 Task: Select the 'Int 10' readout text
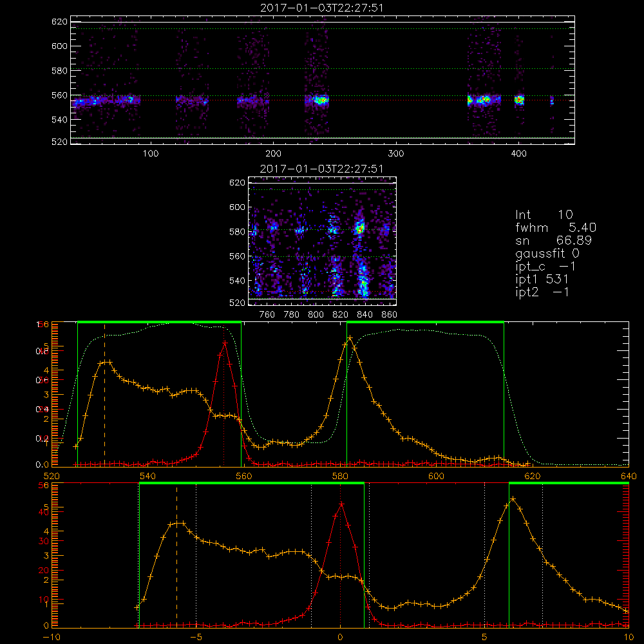pos(544,215)
